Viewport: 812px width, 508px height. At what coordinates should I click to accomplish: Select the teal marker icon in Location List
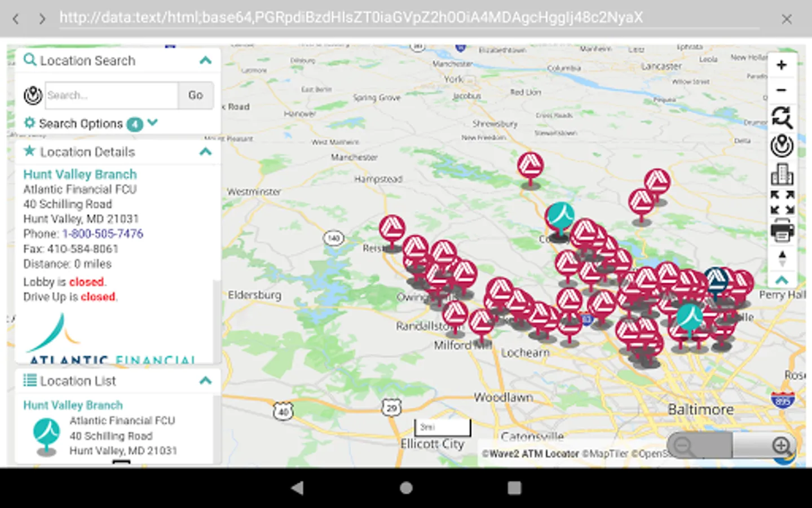pos(46,436)
